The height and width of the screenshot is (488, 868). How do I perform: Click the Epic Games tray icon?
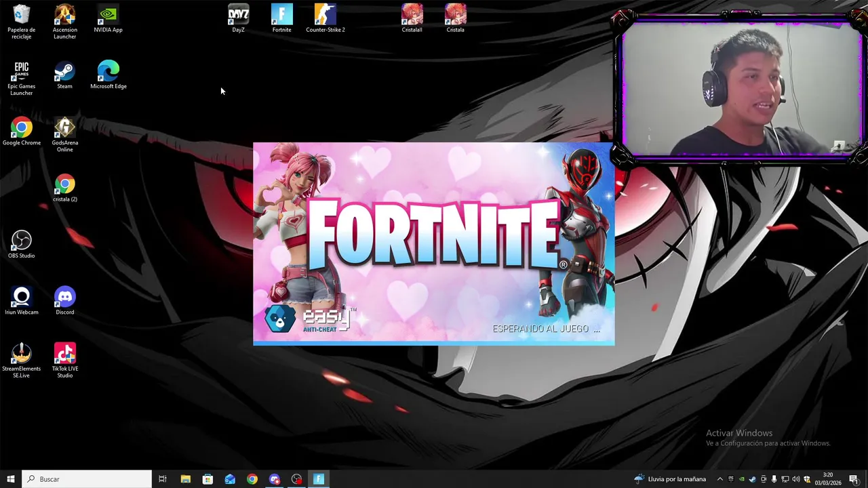click(731, 479)
